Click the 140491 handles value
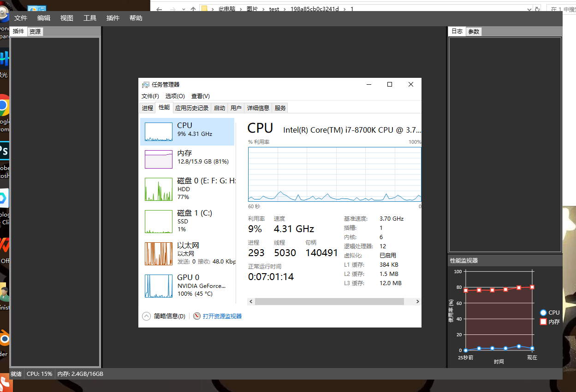576x392 pixels. [321, 253]
